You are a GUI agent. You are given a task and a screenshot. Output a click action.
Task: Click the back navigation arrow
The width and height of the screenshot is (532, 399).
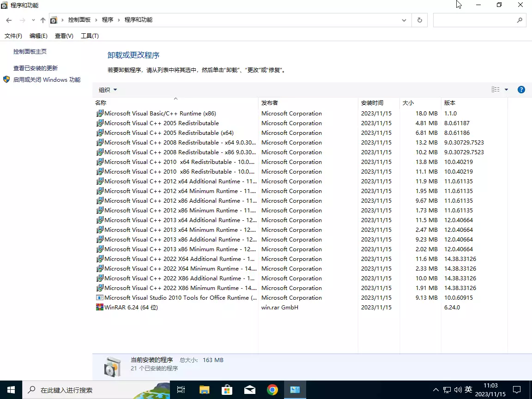coord(8,20)
